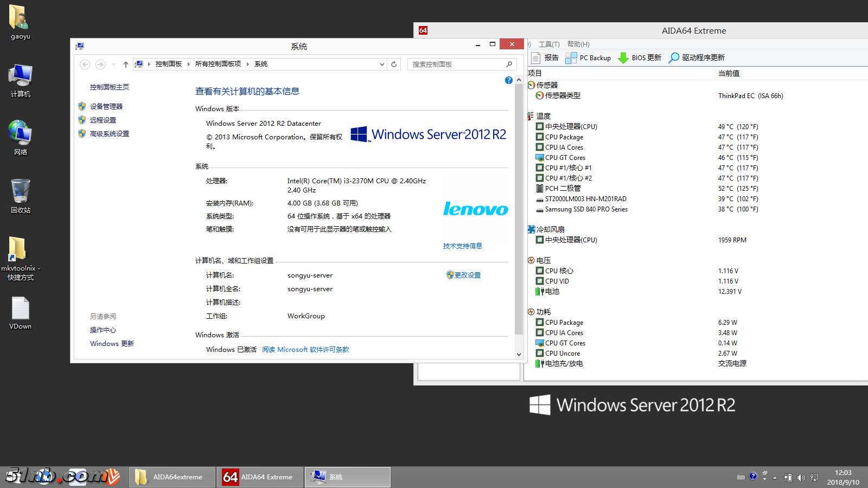This screenshot has width=868, height=488.
Task: Click 远程设置 in the control panel sidebar
Action: click(103, 120)
